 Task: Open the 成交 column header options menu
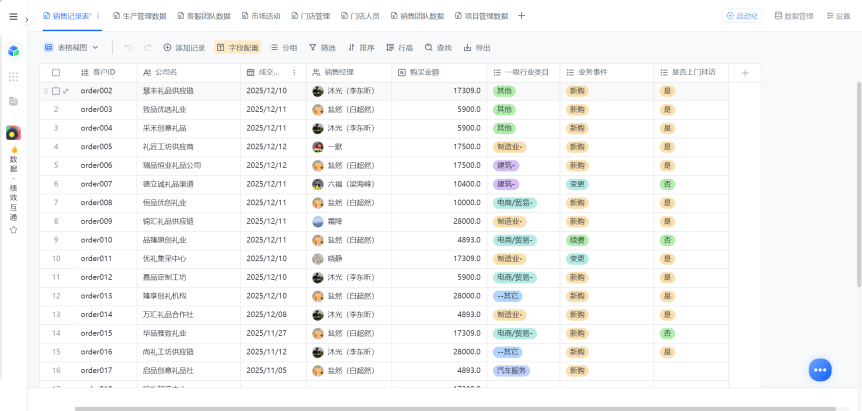pos(294,73)
